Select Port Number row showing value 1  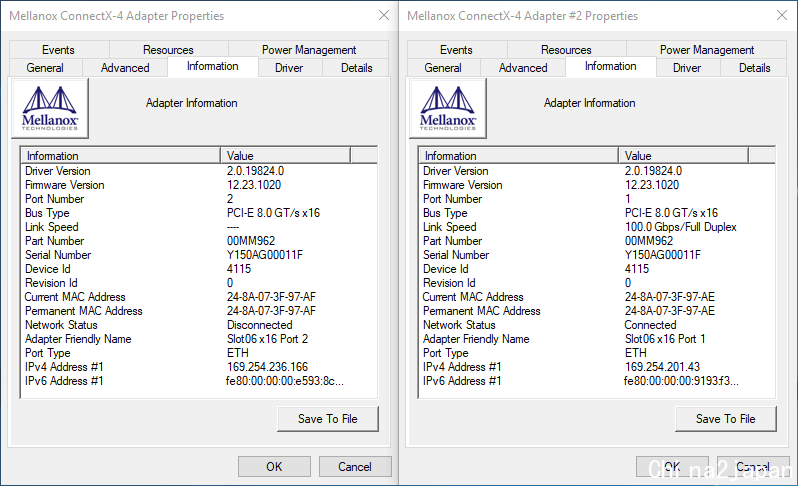(x=597, y=199)
